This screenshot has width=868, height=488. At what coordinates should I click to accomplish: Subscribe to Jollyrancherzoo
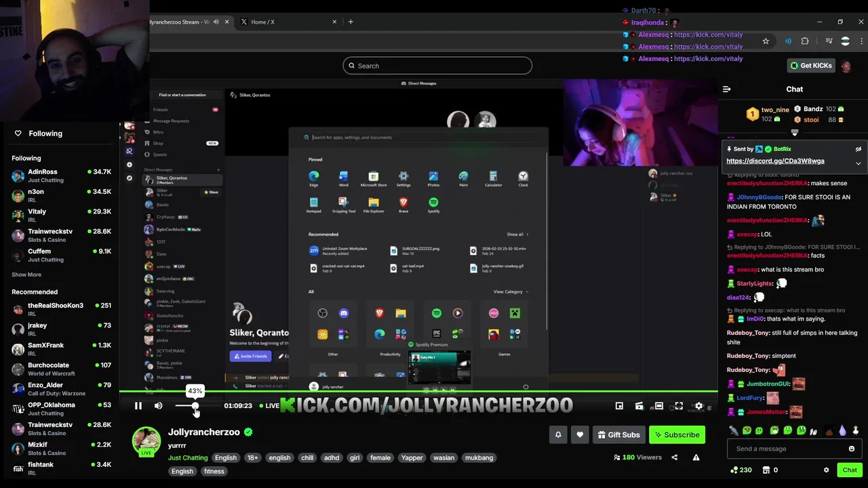(x=676, y=435)
